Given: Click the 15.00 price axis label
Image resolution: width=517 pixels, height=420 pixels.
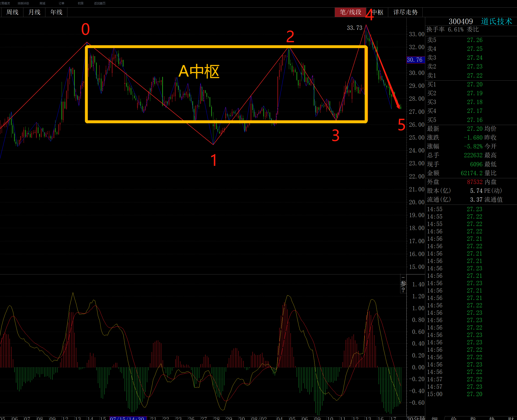Looking at the screenshot, I should click(x=416, y=267).
